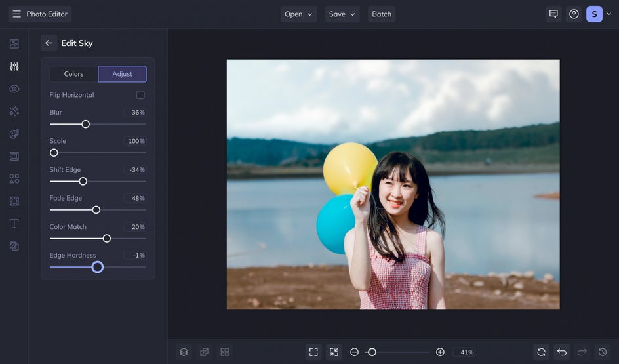619x364 pixels.
Task: Click the Shift Edge slider handle
Action: tap(83, 181)
